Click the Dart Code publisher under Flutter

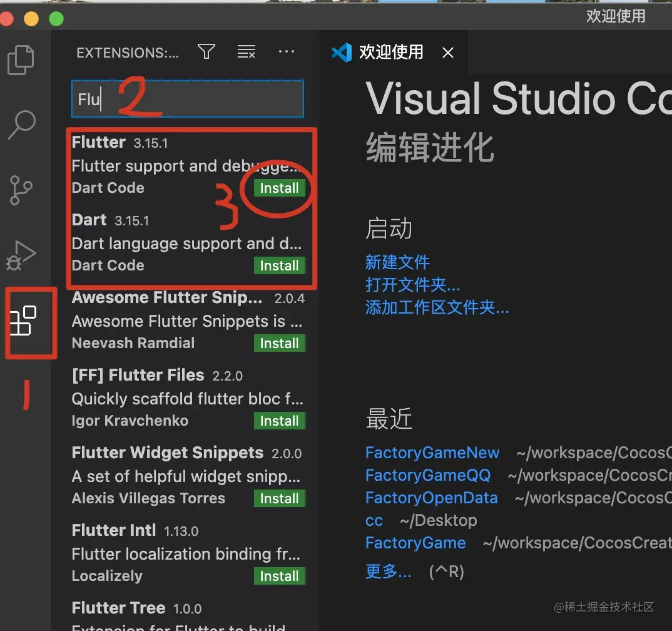click(x=108, y=188)
